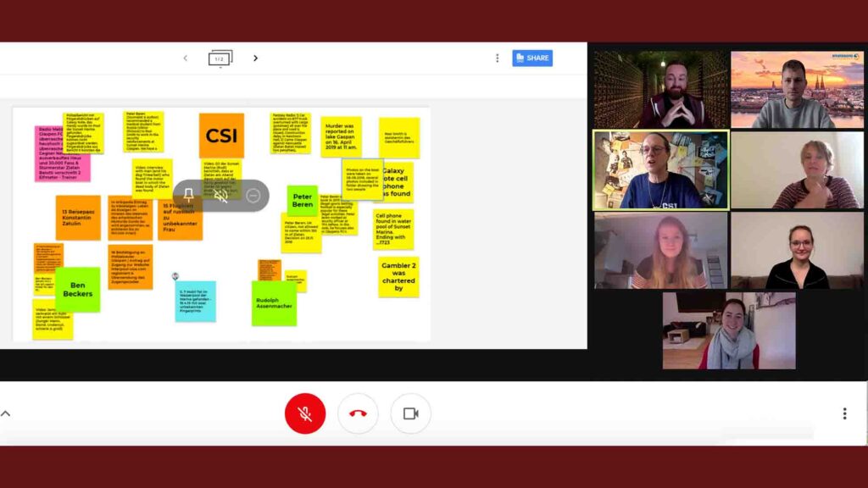Hang up with the end call button

point(358,413)
